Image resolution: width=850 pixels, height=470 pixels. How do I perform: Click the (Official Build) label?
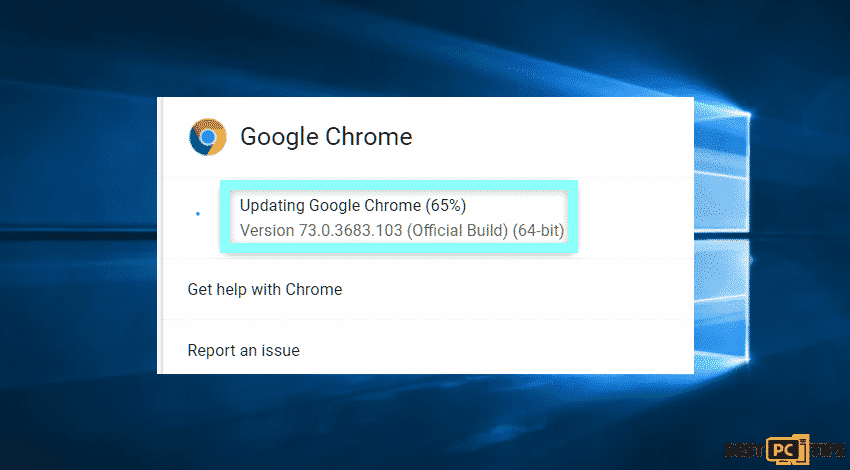click(457, 230)
